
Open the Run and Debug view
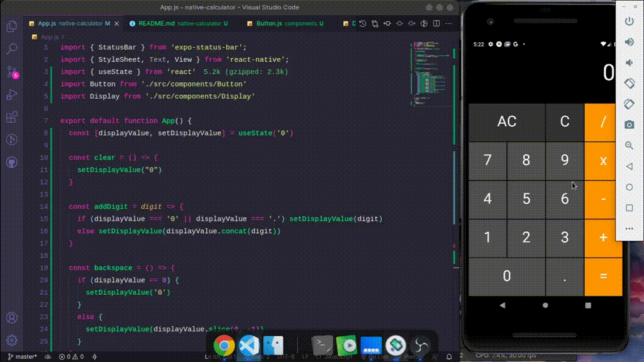click(11, 95)
